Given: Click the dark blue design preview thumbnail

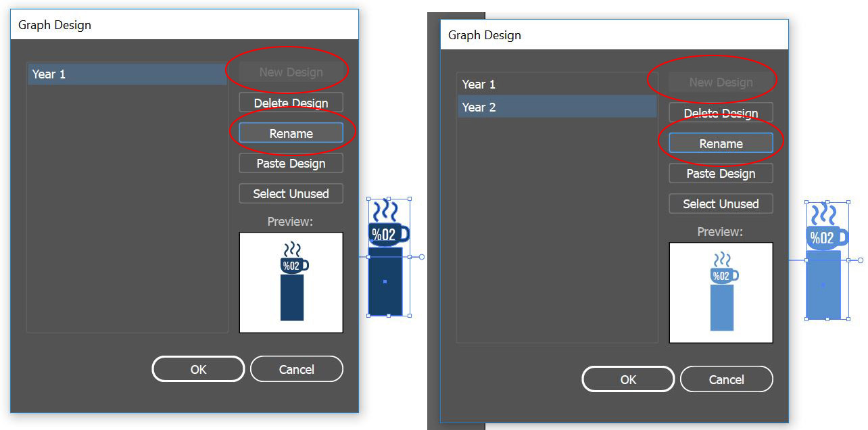Looking at the screenshot, I should tap(291, 283).
